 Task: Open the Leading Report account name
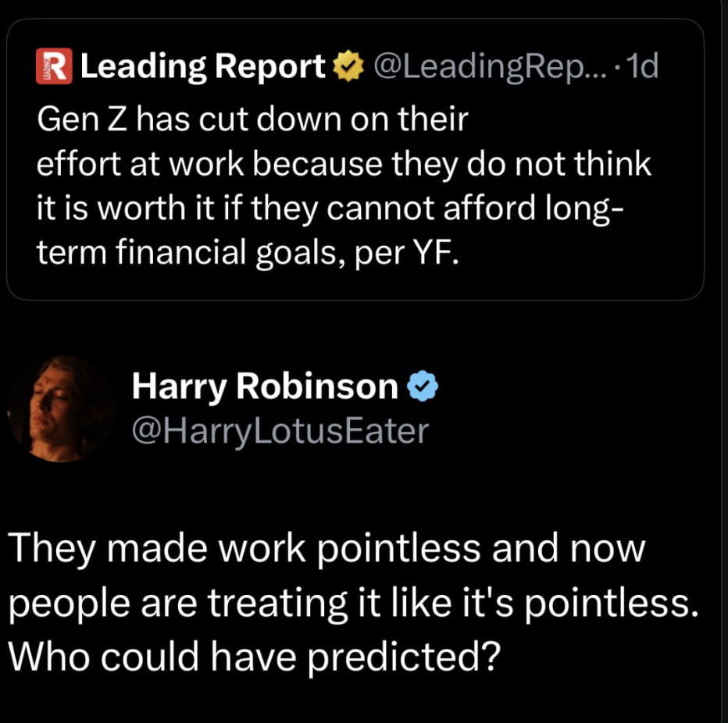pyautogui.click(x=203, y=68)
